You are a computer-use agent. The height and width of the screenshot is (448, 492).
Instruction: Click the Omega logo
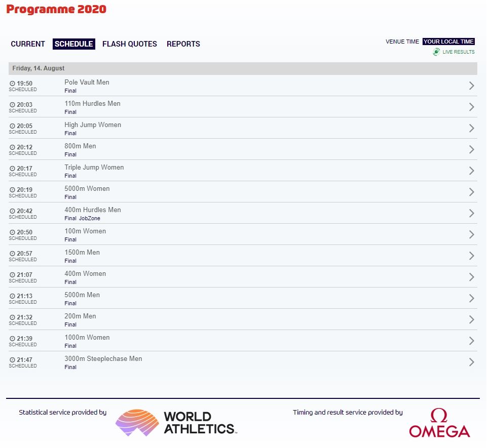(439, 423)
